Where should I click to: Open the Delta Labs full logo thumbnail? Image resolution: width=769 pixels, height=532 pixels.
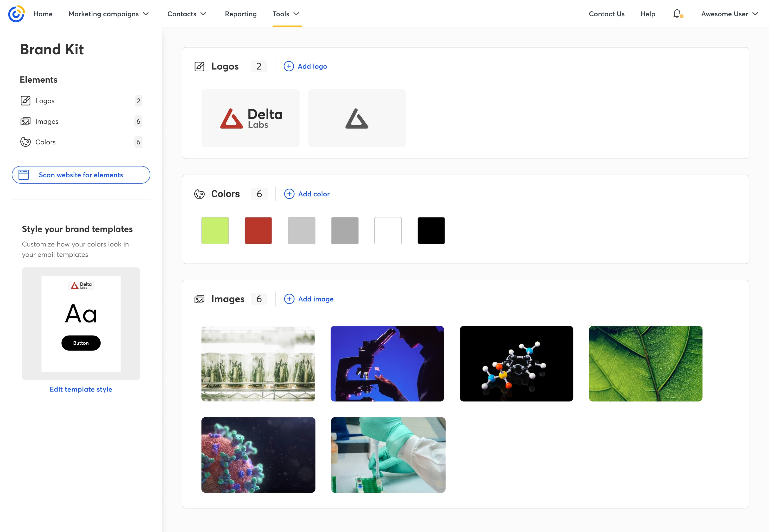[250, 118]
